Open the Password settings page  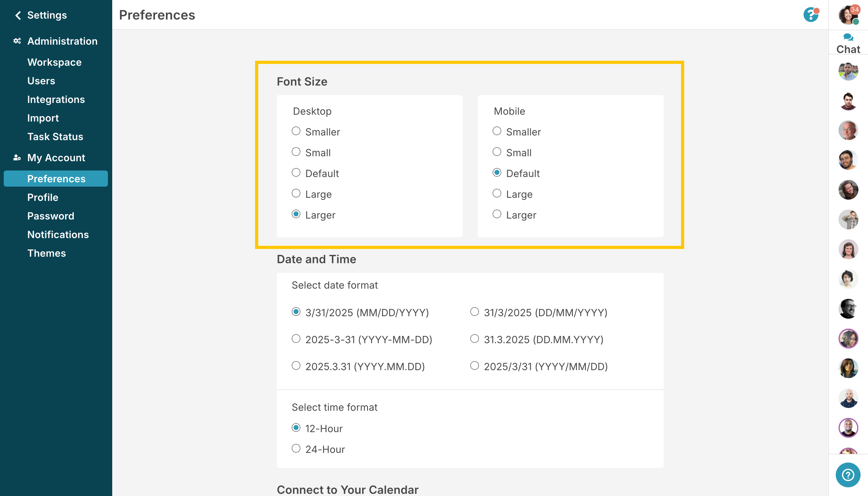51,216
